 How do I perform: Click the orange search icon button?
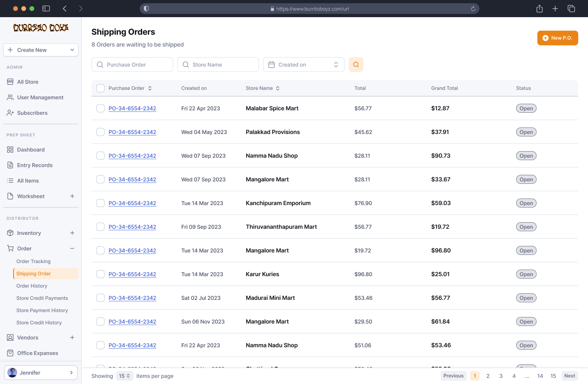pyautogui.click(x=356, y=65)
